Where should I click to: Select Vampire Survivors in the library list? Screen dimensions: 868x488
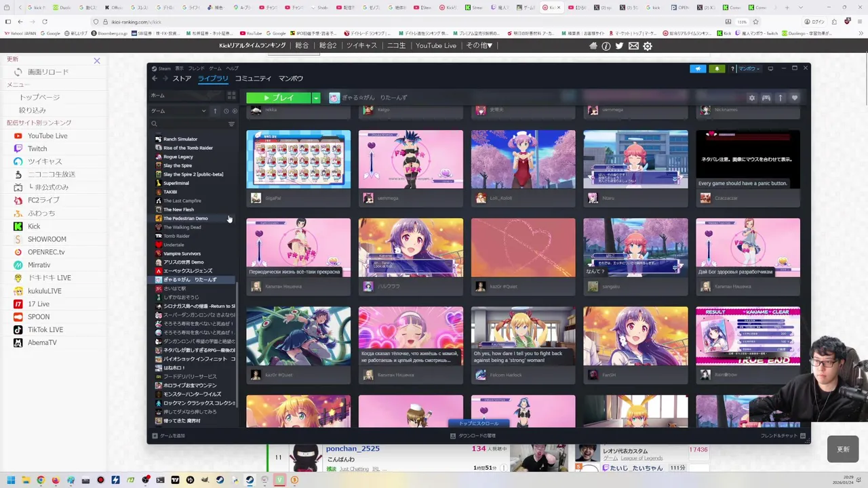[182, 253]
